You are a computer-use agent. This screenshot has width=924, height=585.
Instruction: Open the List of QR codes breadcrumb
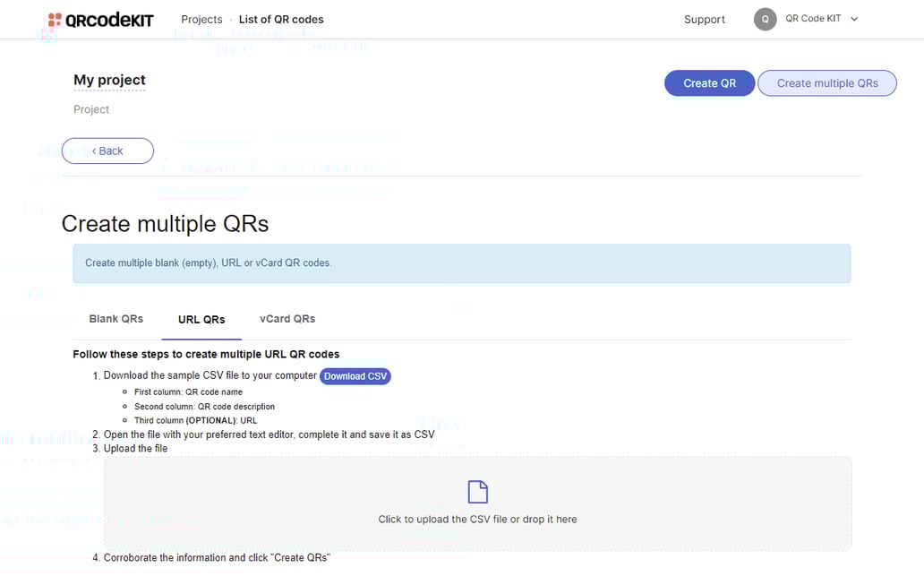[281, 19]
